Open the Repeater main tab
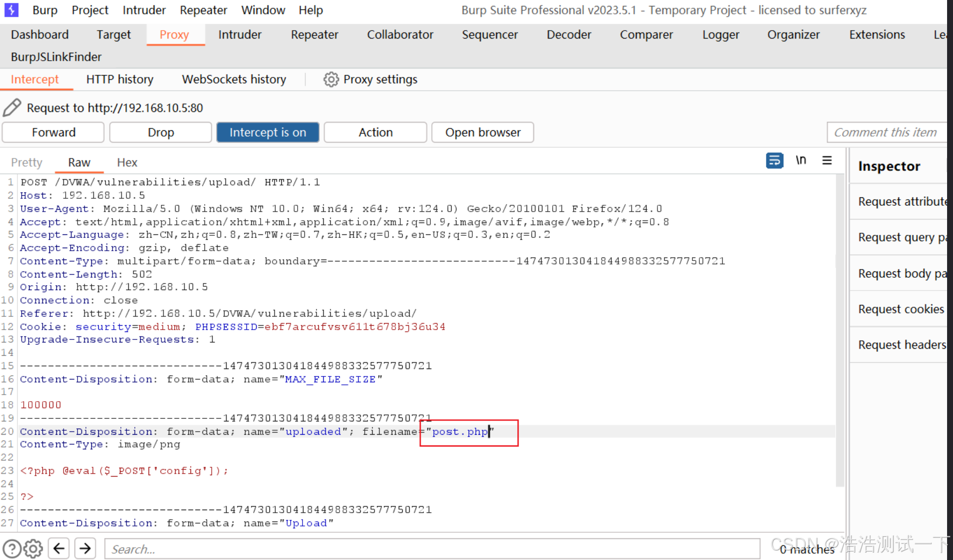The image size is (953, 560). pos(314,35)
